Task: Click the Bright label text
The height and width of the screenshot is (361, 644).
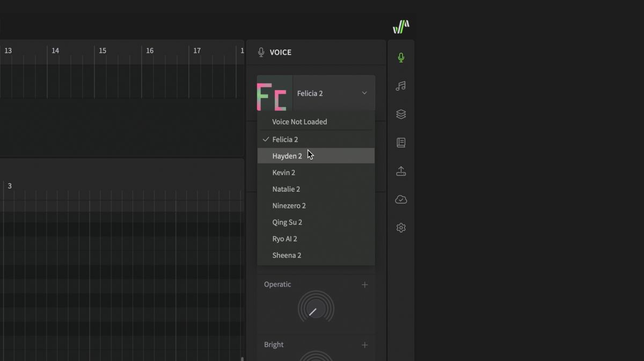Action: pos(274,345)
